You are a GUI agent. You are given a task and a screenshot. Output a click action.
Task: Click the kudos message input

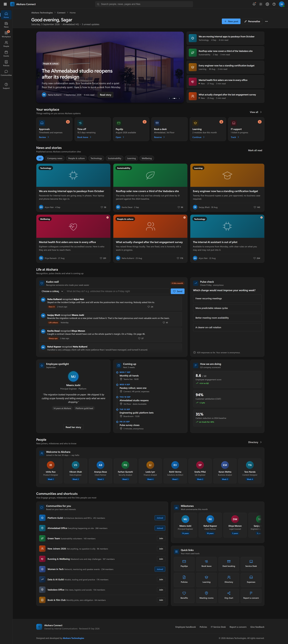click(x=117, y=291)
